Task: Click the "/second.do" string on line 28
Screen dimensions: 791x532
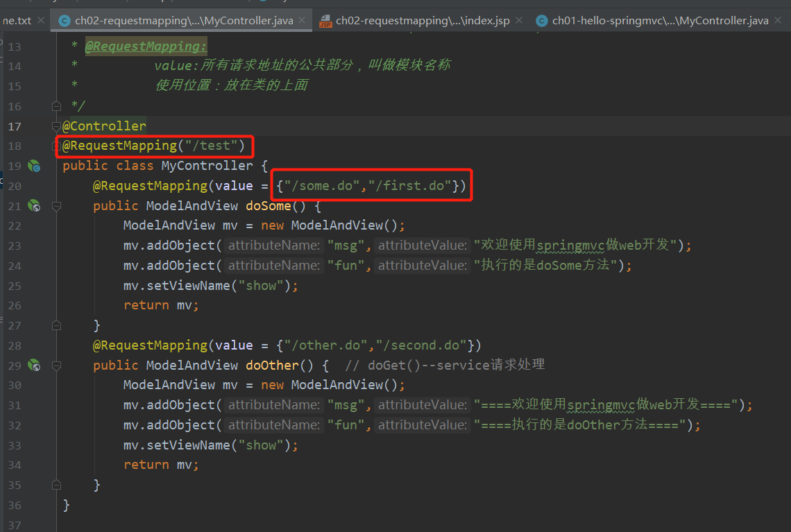Action: 421,345
